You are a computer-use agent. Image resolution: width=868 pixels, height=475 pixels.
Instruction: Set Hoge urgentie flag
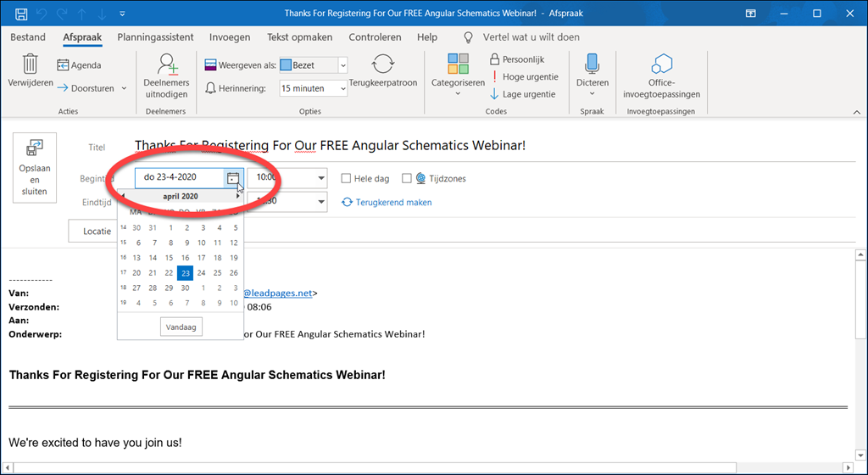click(x=524, y=77)
